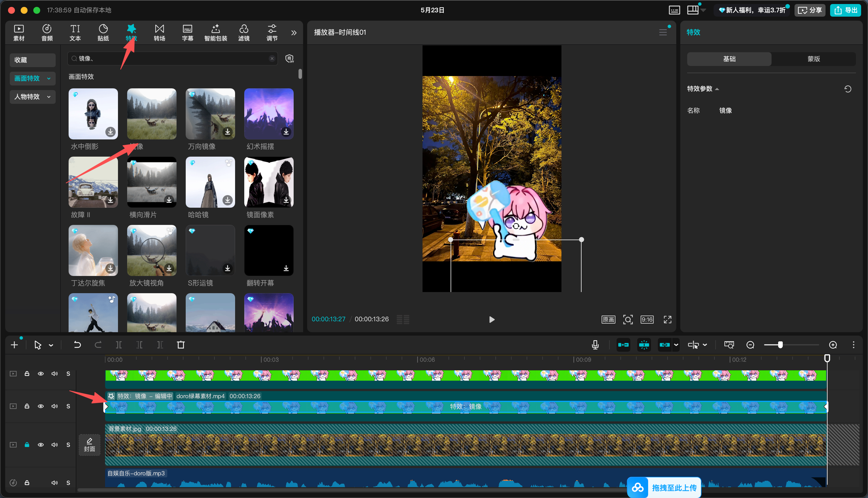The width and height of the screenshot is (868, 498).
Task: Select the 水中倒影 effect thumbnail
Action: (x=93, y=114)
